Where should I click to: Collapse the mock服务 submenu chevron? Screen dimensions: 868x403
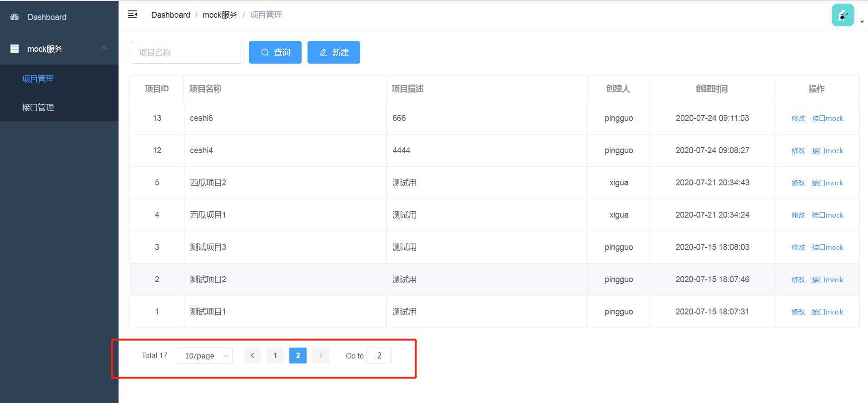point(104,48)
